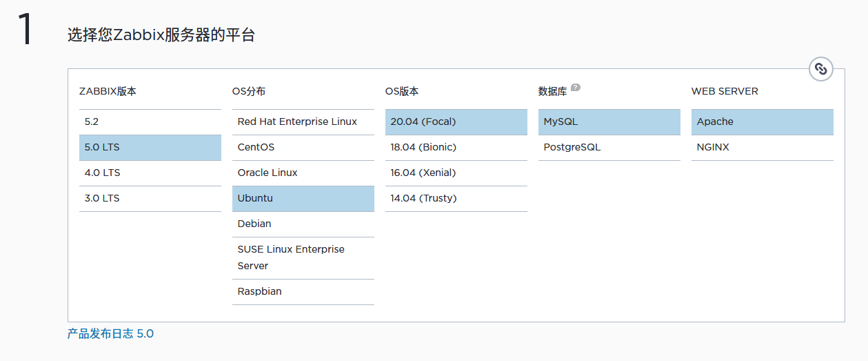Choose SUSE Linux Enterprise Server
Viewport: 868px width, 361px height.
pyautogui.click(x=303, y=257)
